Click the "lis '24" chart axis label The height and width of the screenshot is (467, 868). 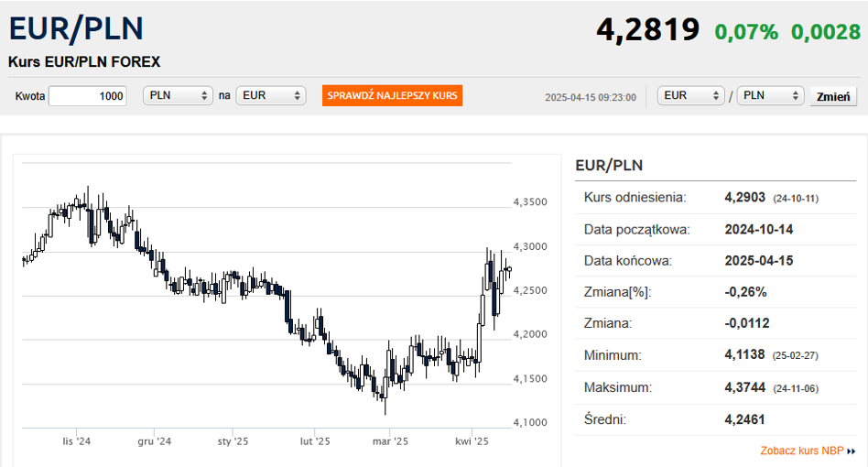tap(77, 441)
